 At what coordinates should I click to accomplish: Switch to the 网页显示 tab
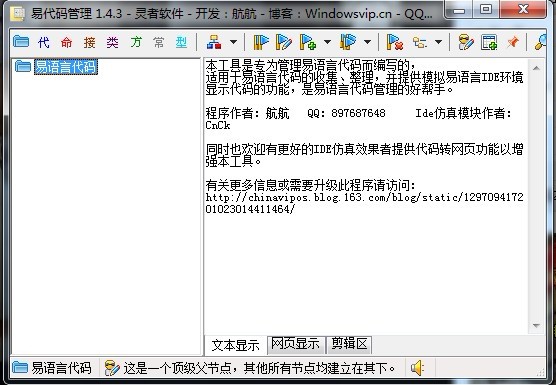(295, 344)
